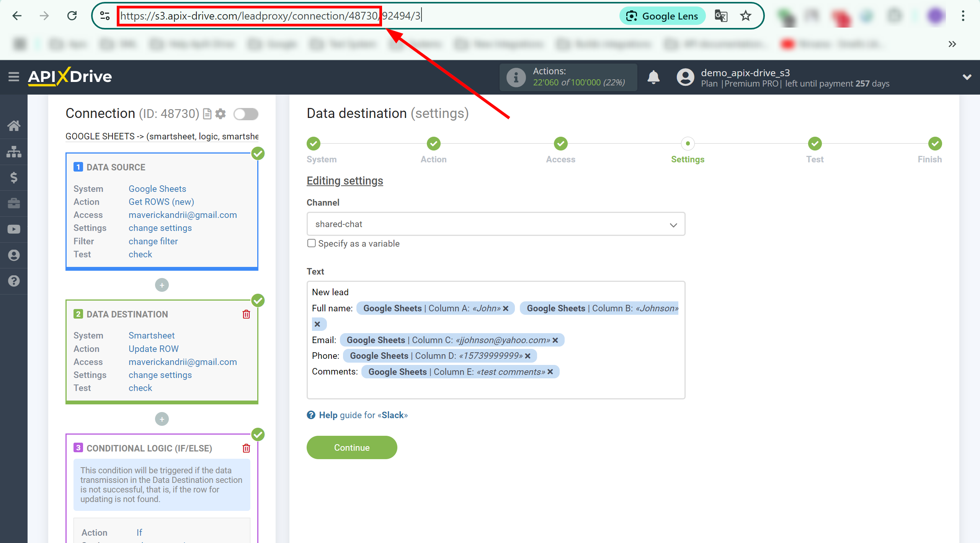
Task: Remove the Column B Johnson variable
Action: click(x=317, y=324)
